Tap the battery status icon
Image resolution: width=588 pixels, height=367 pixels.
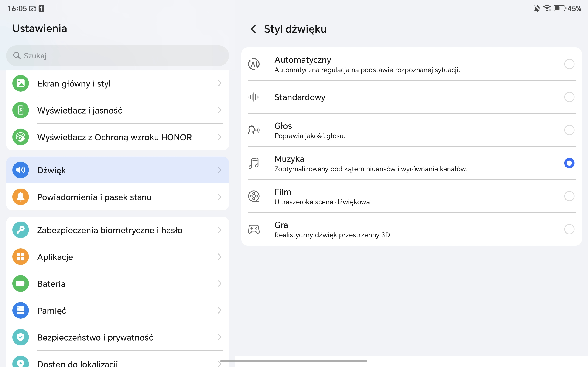(560, 8)
